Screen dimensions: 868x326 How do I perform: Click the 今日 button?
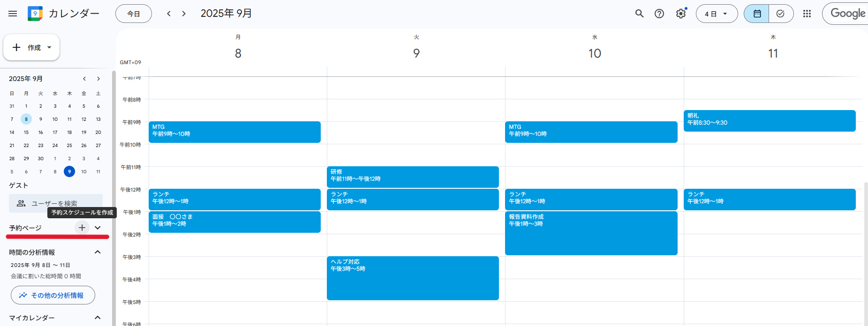point(134,14)
